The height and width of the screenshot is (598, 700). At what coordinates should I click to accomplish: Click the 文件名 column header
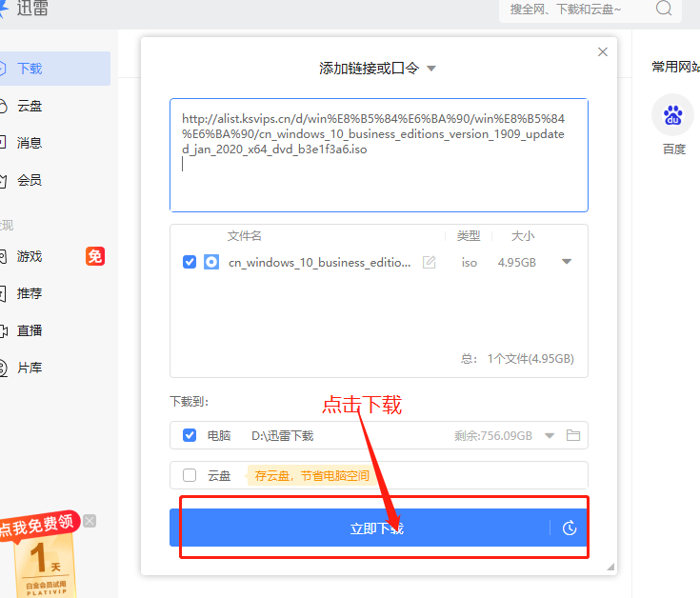pyautogui.click(x=244, y=235)
